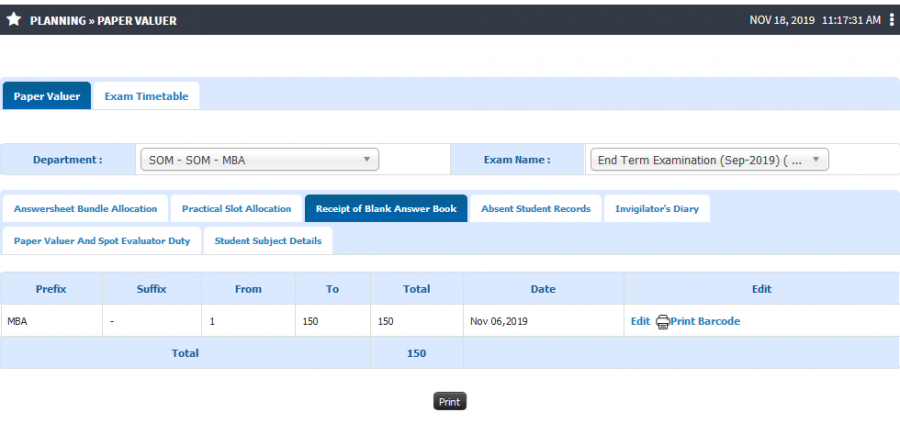
Task: Open Paper Valuer And Spot Evaluator Duty tab
Action: tap(102, 240)
